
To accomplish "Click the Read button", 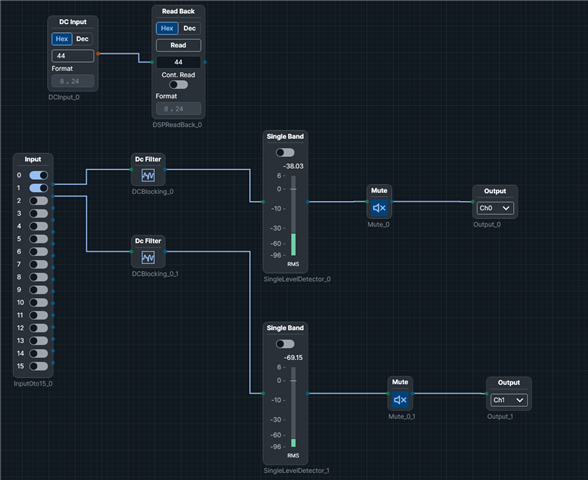I will pos(178,45).
